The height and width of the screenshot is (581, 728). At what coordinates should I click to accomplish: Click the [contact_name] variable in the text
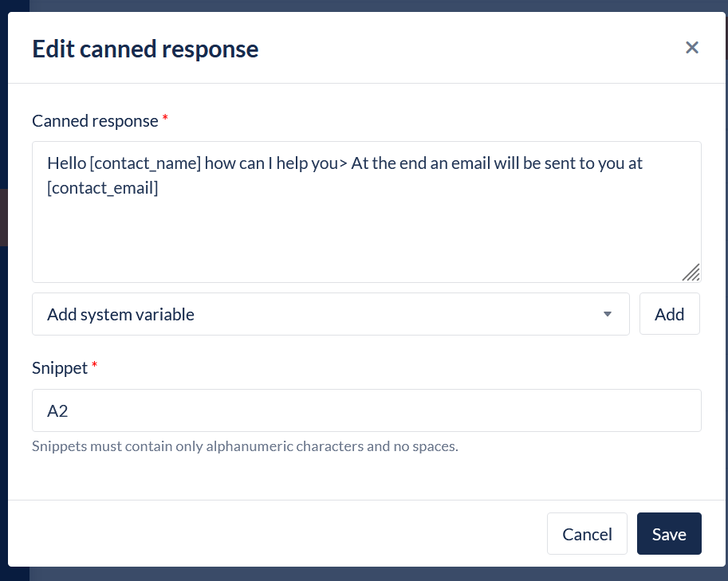point(145,163)
